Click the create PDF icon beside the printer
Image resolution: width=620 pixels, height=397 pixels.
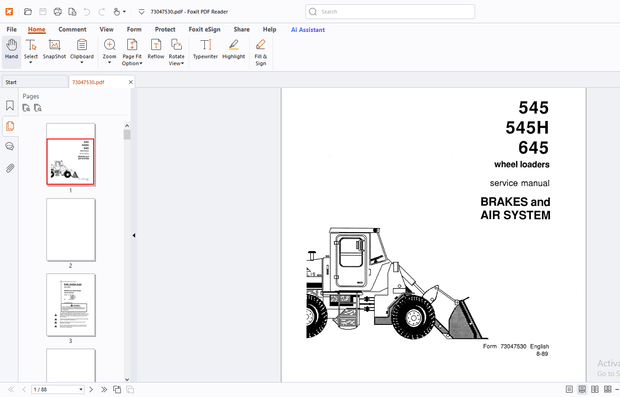72,12
